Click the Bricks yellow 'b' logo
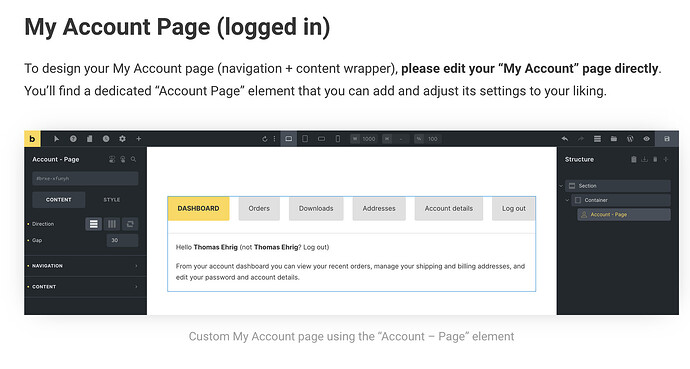The image size is (690, 369). (x=32, y=139)
